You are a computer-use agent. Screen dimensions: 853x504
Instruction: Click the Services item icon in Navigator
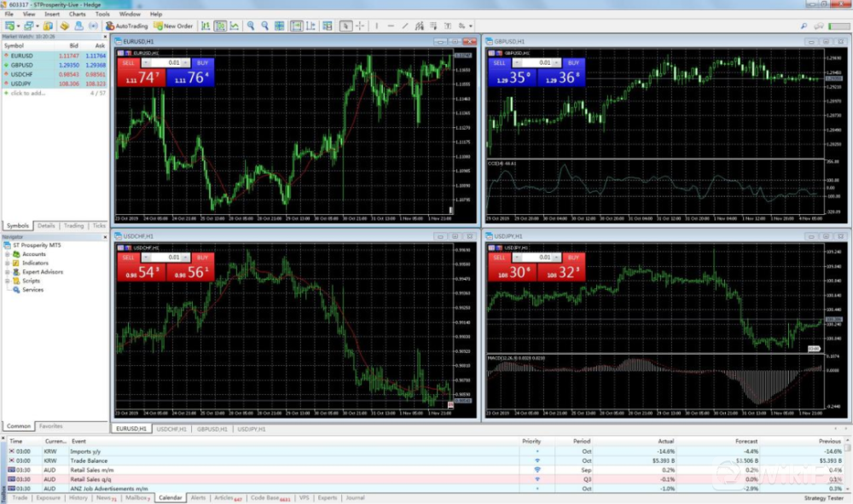(x=16, y=290)
